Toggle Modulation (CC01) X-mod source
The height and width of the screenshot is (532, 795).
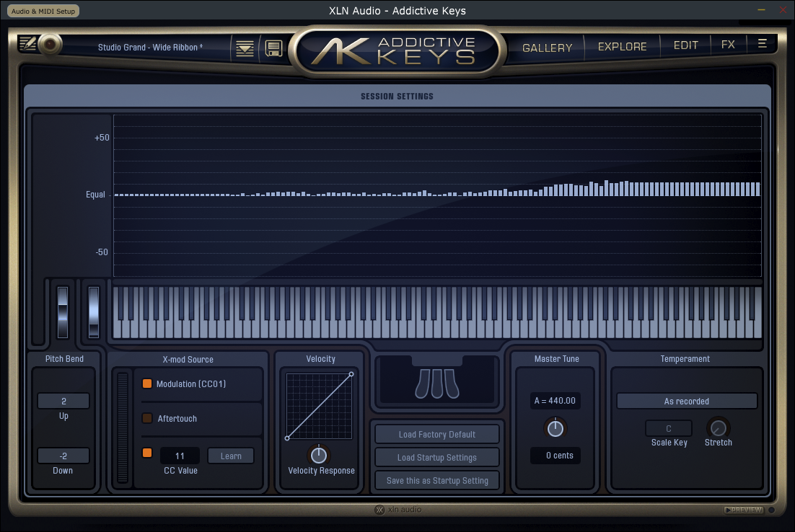[147, 384]
